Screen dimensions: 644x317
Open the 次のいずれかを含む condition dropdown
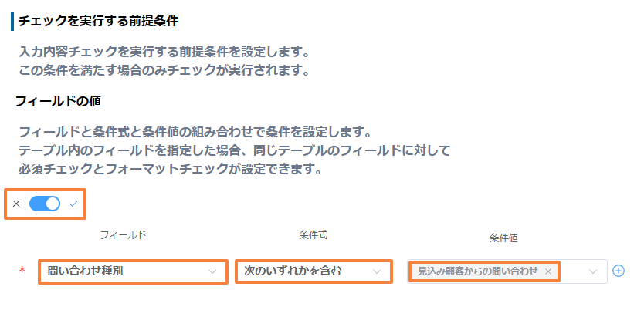pyautogui.click(x=314, y=271)
